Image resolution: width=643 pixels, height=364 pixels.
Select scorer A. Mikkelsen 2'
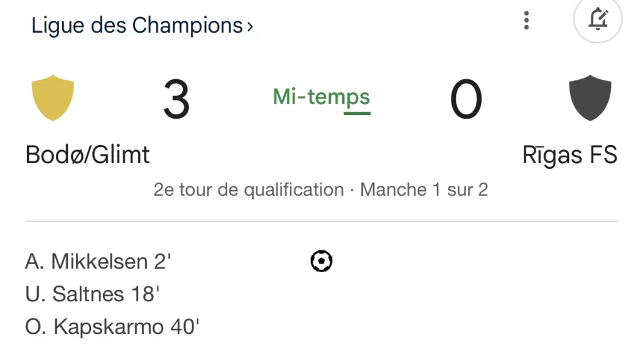coord(98,261)
